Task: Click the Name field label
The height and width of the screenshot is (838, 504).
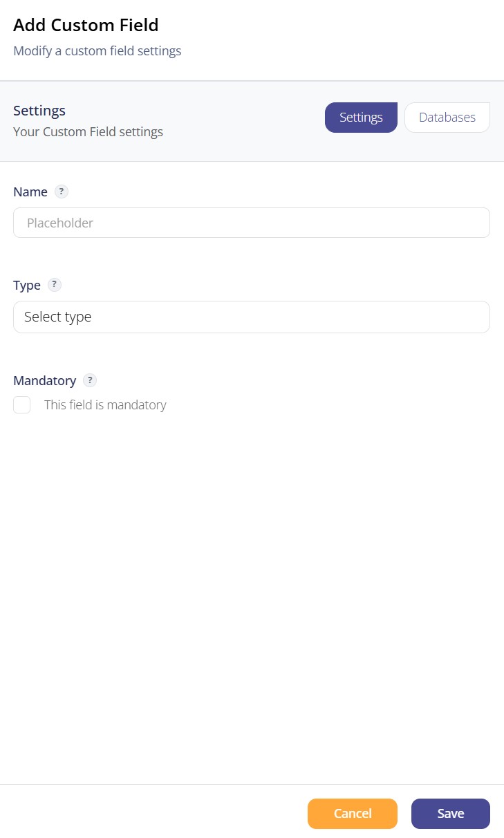Action: coord(30,192)
